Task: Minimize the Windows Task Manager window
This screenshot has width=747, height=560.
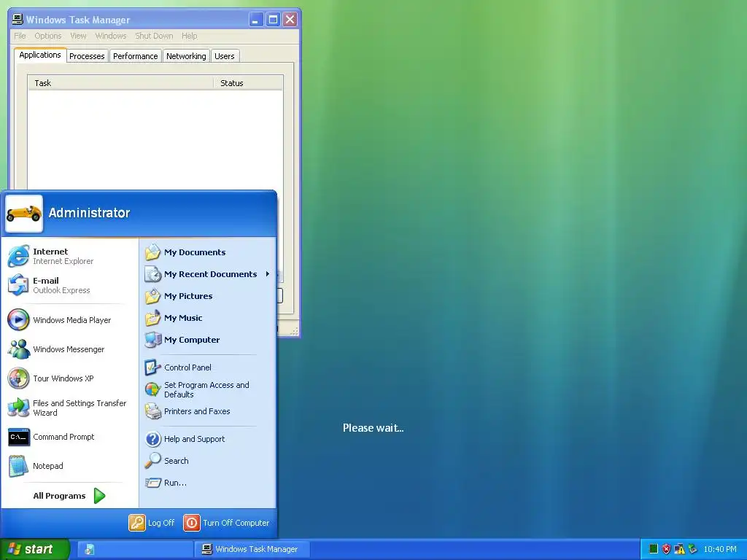Action: pyautogui.click(x=256, y=20)
